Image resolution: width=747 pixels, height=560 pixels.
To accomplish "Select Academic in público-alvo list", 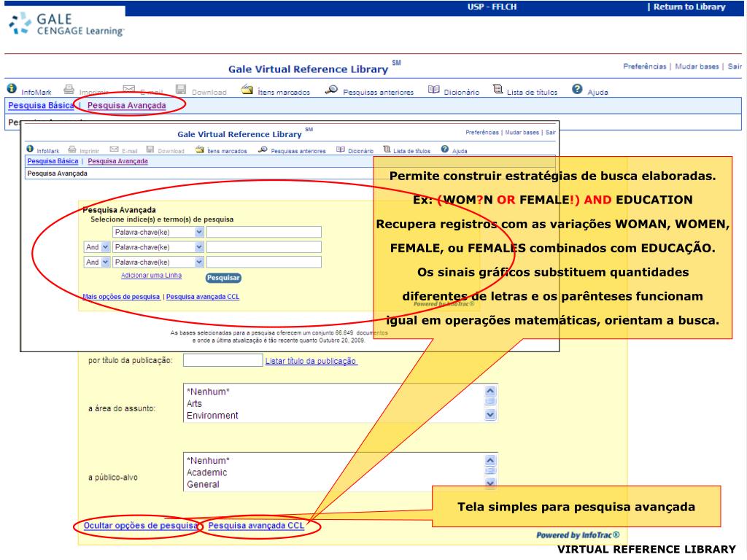I will point(206,472).
